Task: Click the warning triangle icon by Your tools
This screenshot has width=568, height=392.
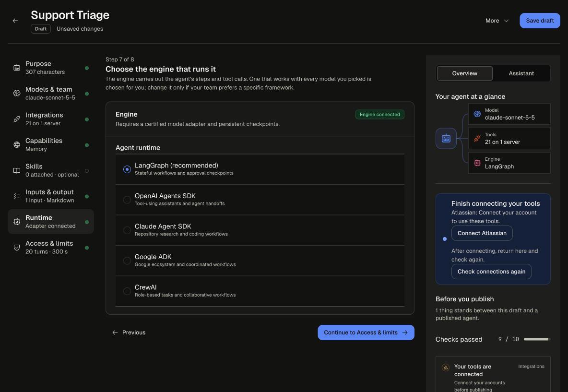Action: pyautogui.click(x=446, y=368)
